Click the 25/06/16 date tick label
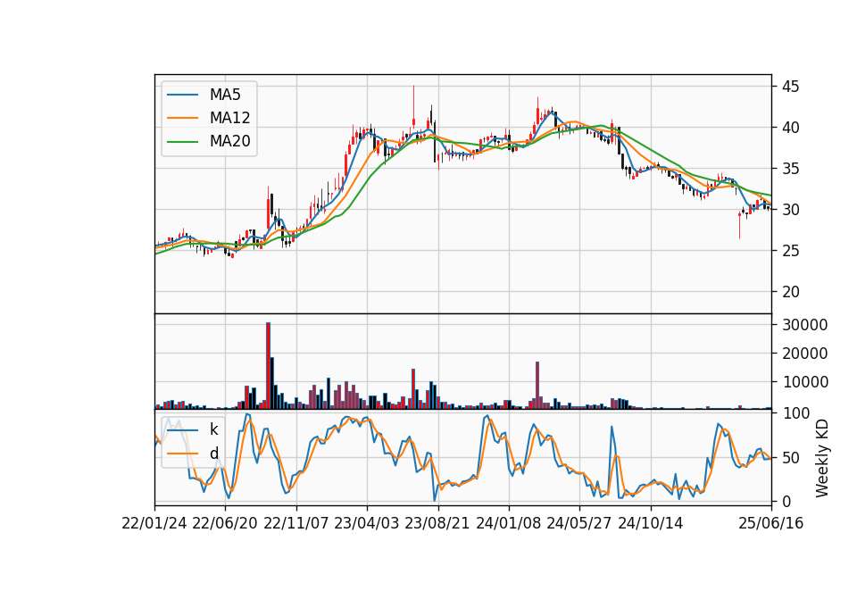 (771, 523)
